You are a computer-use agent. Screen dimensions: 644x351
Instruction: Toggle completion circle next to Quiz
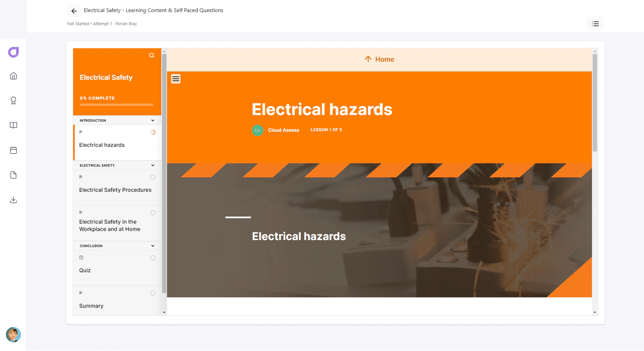tap(153, 257)
